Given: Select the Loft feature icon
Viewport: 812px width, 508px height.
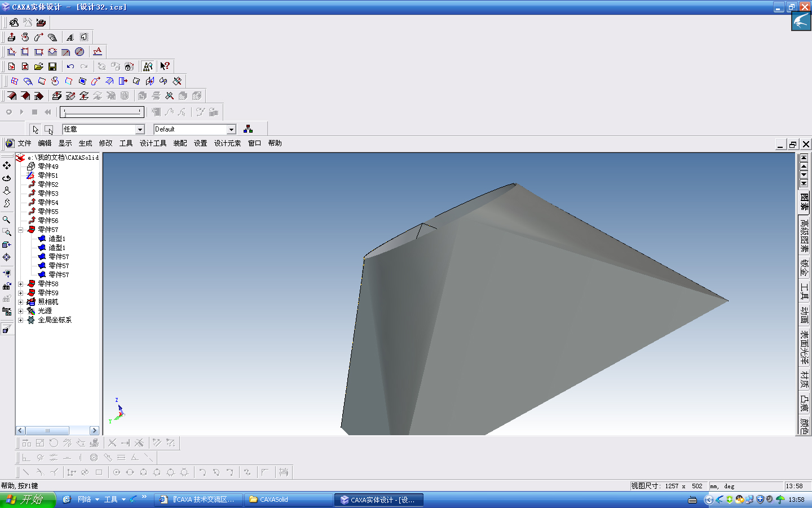Looking at the screenshot, I should tap(52, 37).
